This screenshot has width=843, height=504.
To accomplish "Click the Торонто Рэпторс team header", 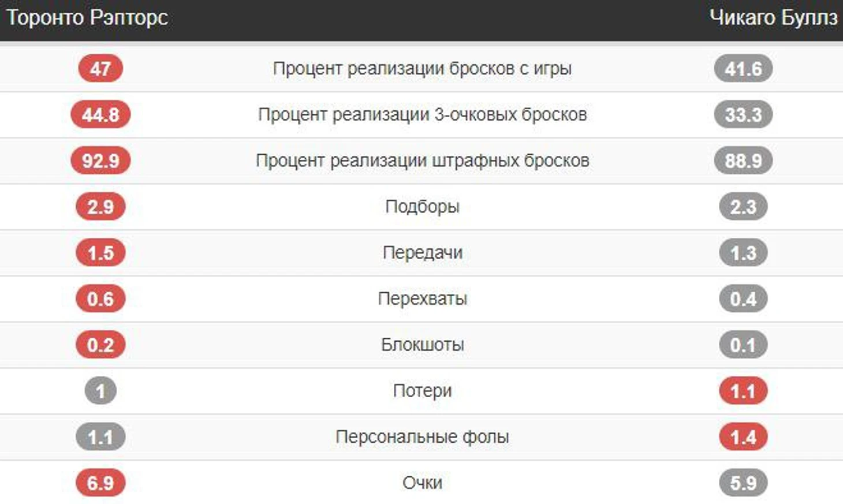I will click(x=87, y=18).
